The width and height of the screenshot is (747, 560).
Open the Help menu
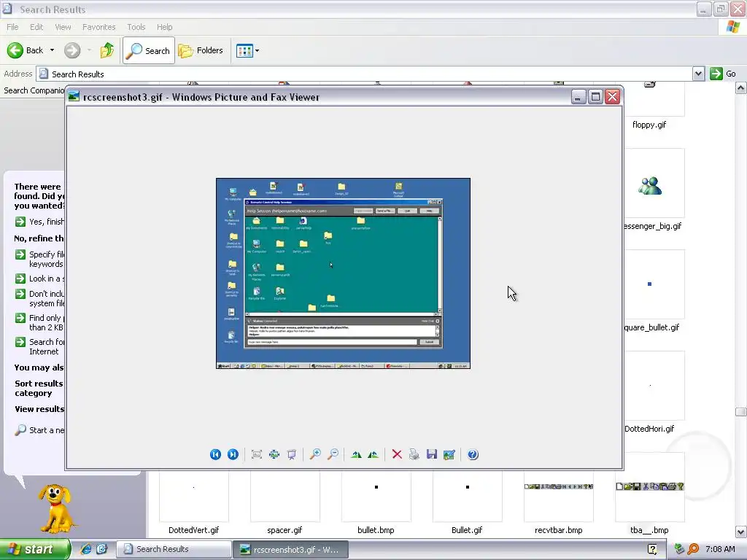165,27
